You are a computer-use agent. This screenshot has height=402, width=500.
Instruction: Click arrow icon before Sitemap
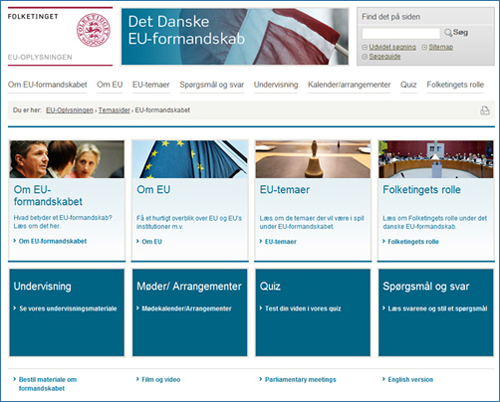424,47
